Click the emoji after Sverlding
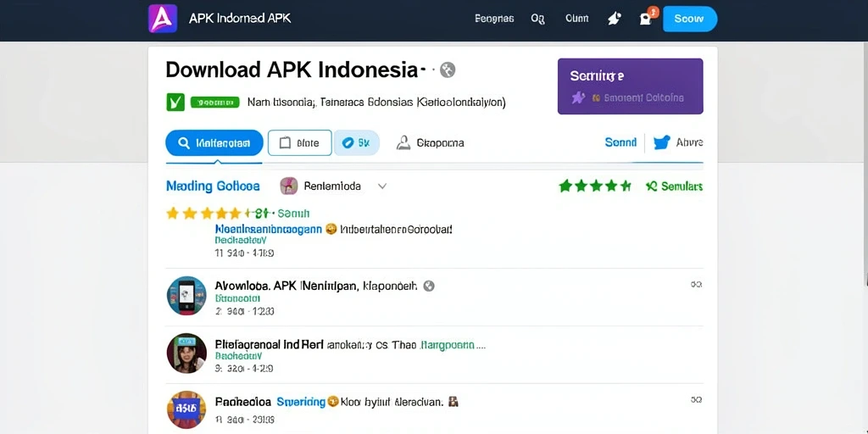 click(x=332, y=402)
